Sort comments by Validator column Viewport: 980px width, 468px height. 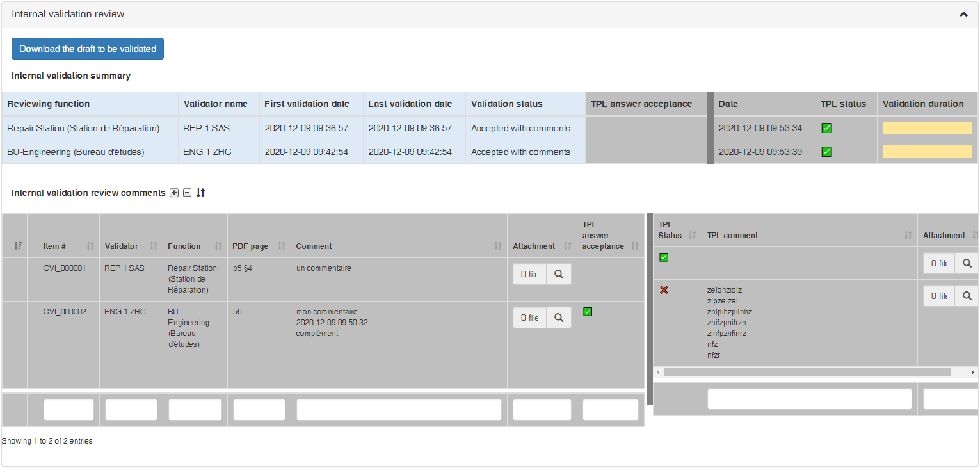pyautogui.click(x=153, y=246)
